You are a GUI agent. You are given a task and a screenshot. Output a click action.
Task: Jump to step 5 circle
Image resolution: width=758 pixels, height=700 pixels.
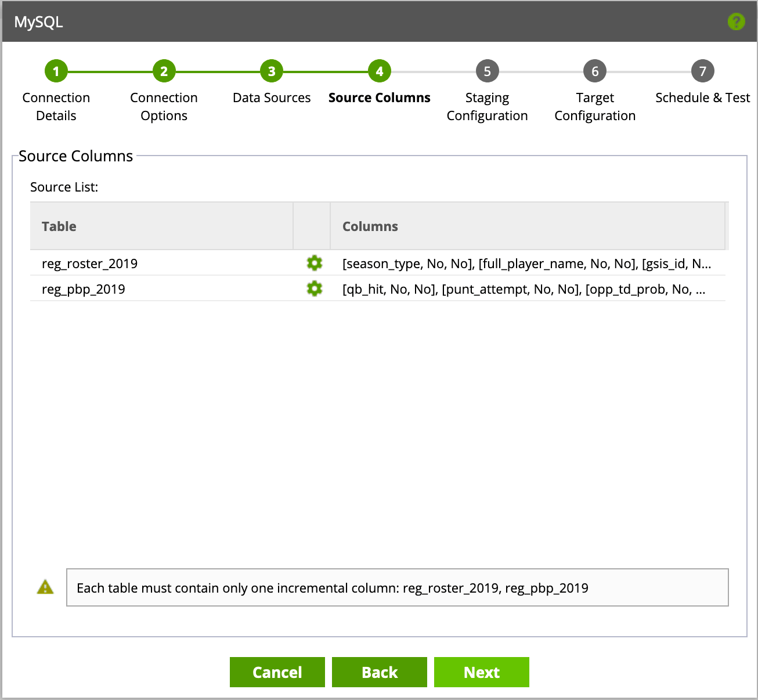(488, 71)
